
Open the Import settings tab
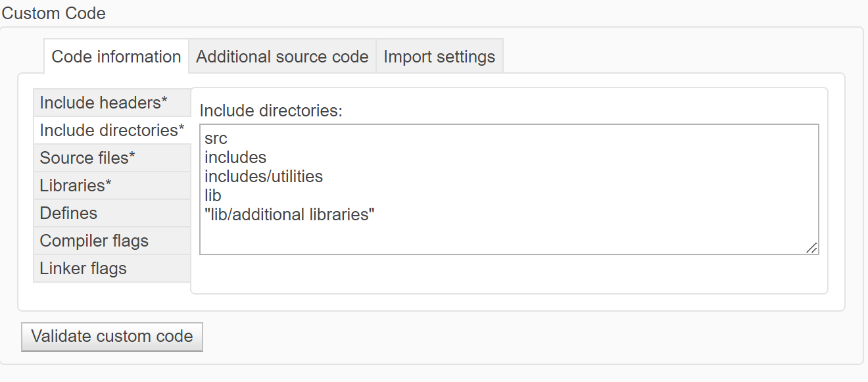(439, 57)
